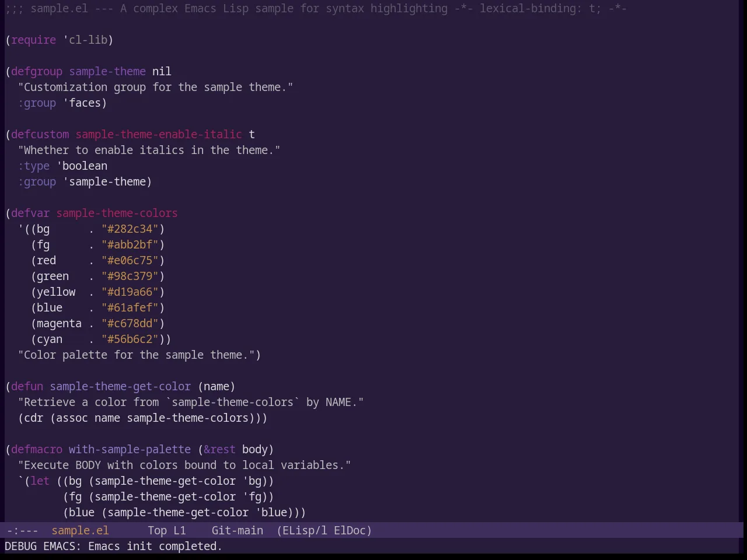This screenshot has height=560, width=747.
Task: Click the Top position indicator in mode line
Action: (157, 530)
